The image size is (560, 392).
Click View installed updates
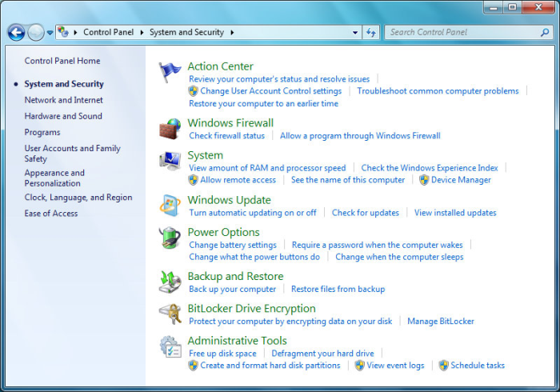(455, 213)
